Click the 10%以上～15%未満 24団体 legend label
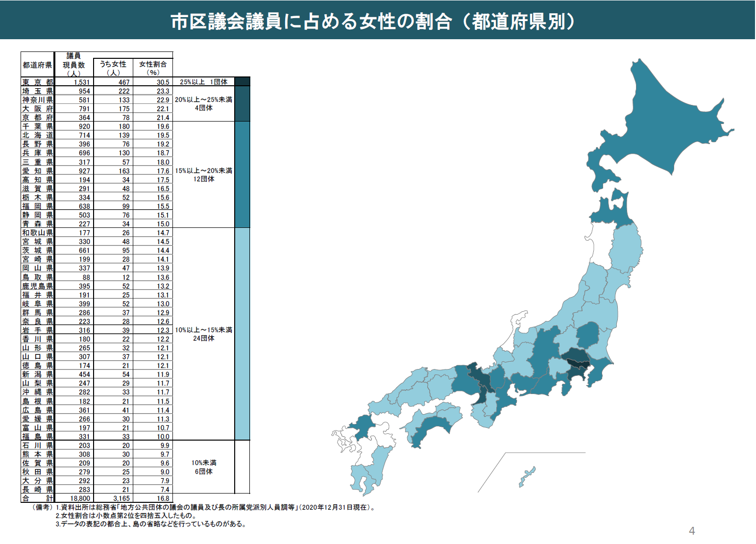Screen dimensions: 756x544 point(204,334)
